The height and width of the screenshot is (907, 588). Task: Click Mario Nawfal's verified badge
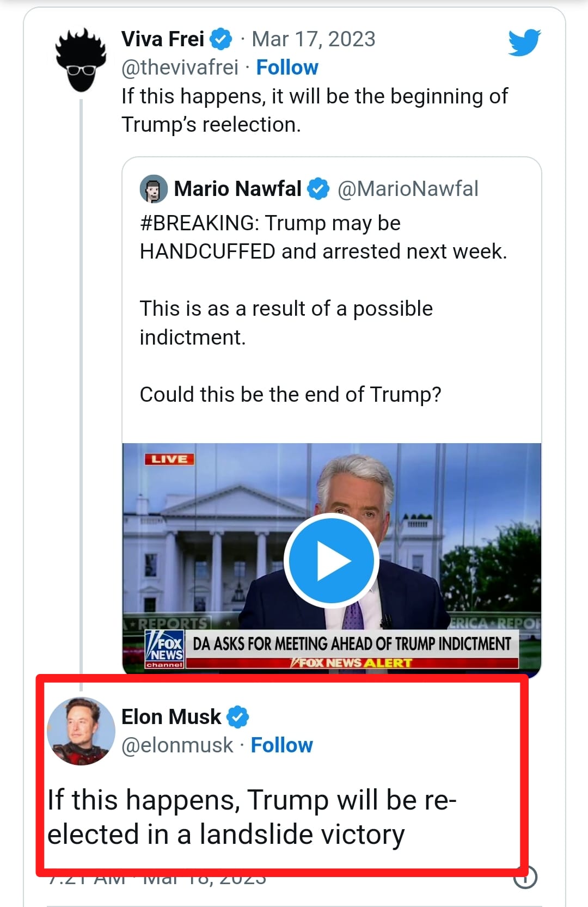click(x=318, y=189)
